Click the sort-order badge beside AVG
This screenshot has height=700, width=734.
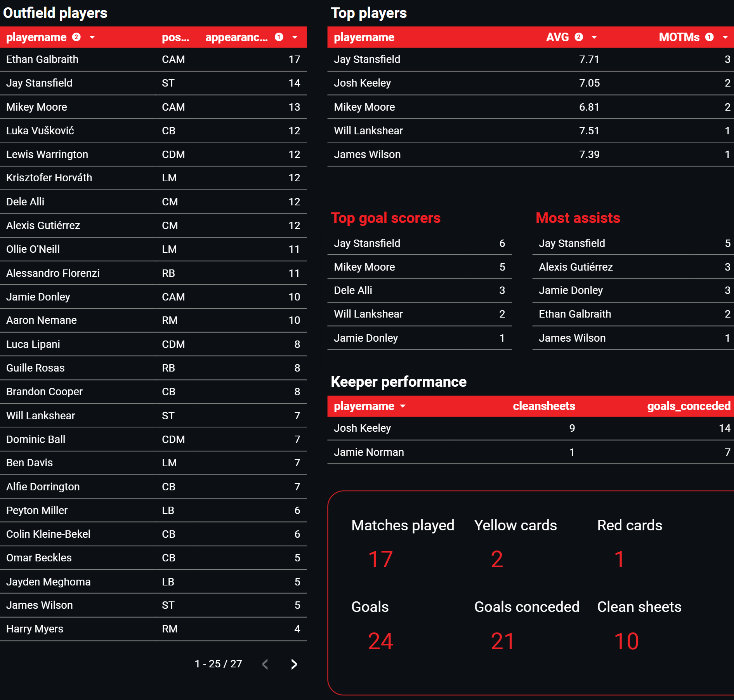point(578,37)
